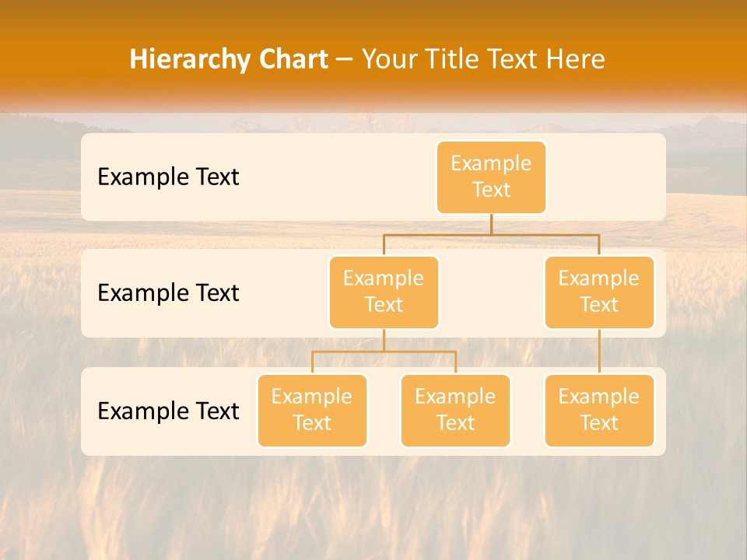Click the second row's "Example Text" label
The image size is (747, 560).
coord(168,292)
